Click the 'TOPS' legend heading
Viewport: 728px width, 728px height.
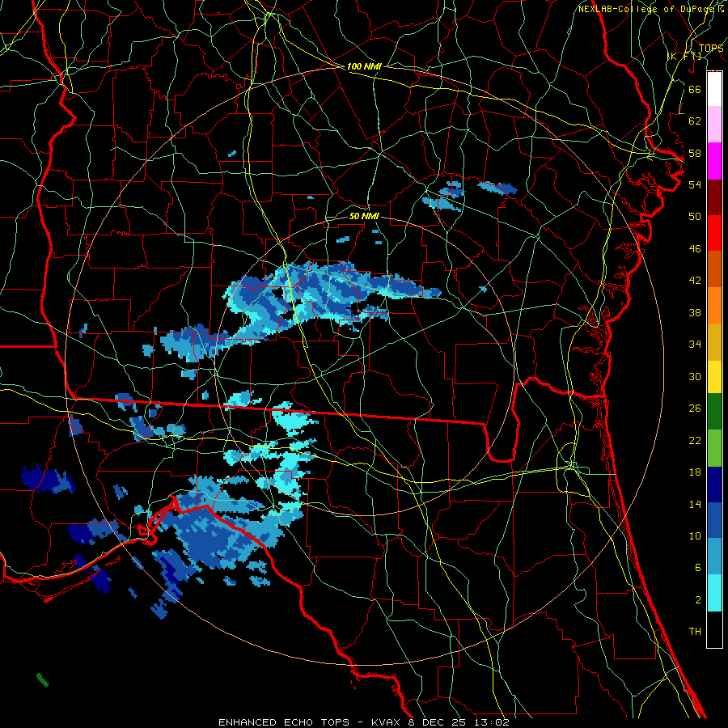tap(711, 49)
